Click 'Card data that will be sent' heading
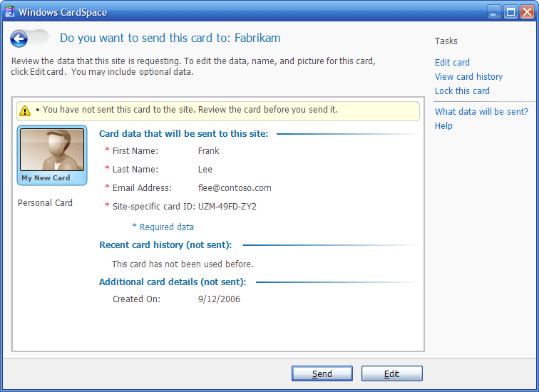This screenshot has height=392, width=539. pos(183,134)
